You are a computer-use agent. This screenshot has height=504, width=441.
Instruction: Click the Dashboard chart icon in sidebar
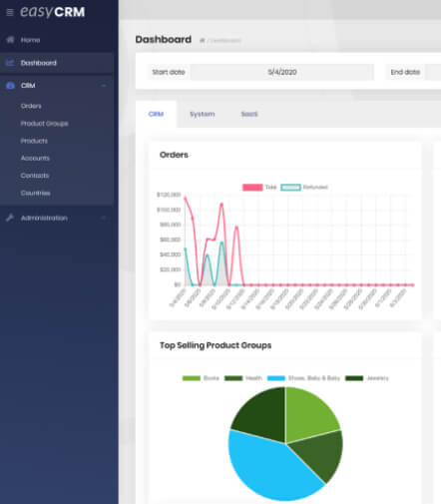pos(10,63)
